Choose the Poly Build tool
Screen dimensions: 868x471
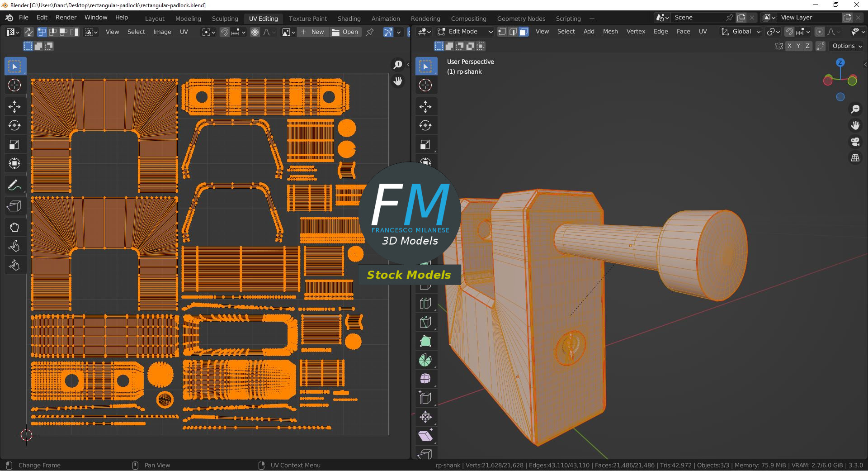(425, 341)
